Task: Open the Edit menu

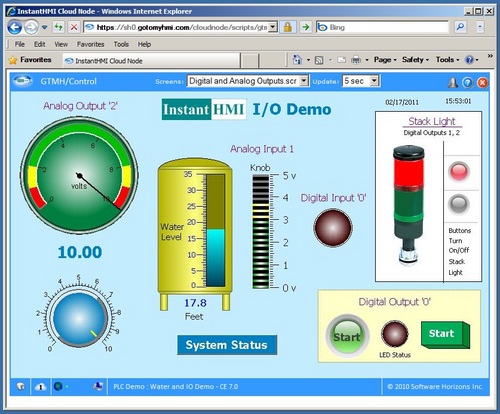Action: click(x=39, y=44)
